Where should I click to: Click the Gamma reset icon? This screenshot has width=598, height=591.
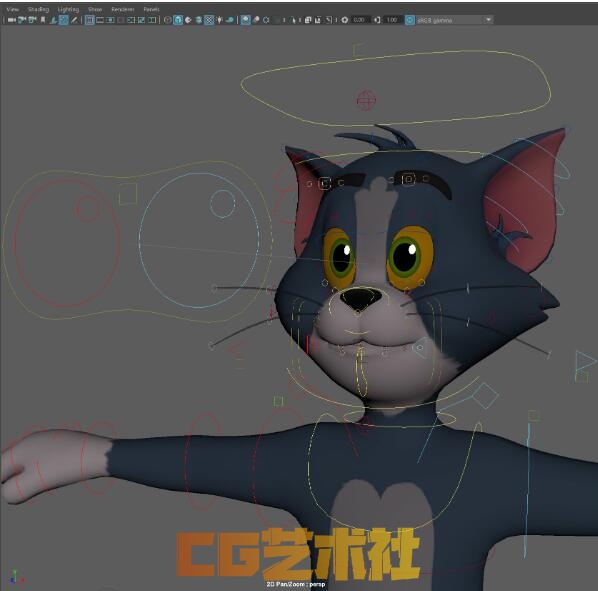click(377, 20)
